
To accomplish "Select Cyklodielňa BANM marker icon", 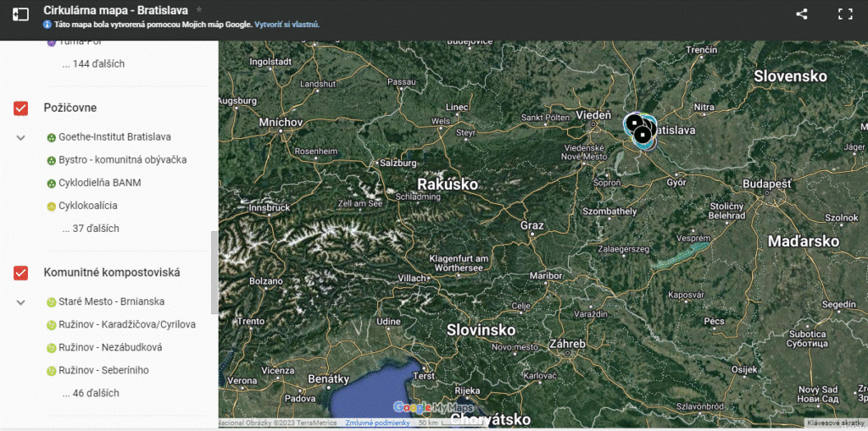I will pos(51,183).
